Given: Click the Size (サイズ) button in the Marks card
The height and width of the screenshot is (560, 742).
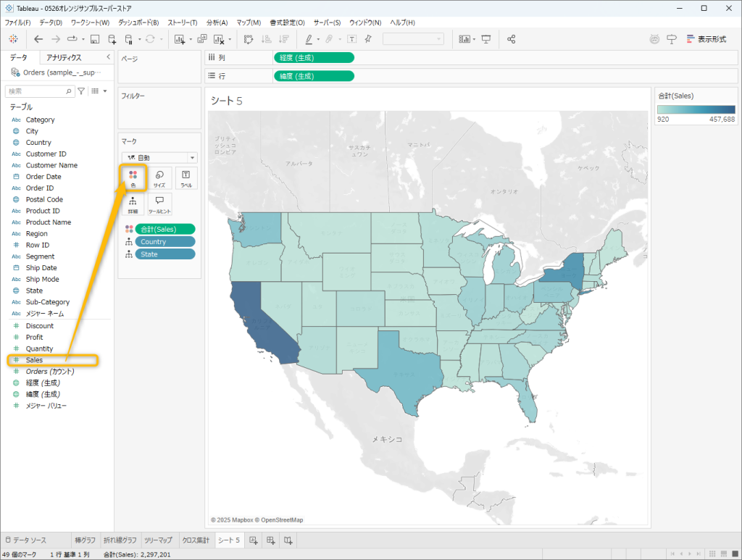Looking at the screenshot, I should [159, 178].
